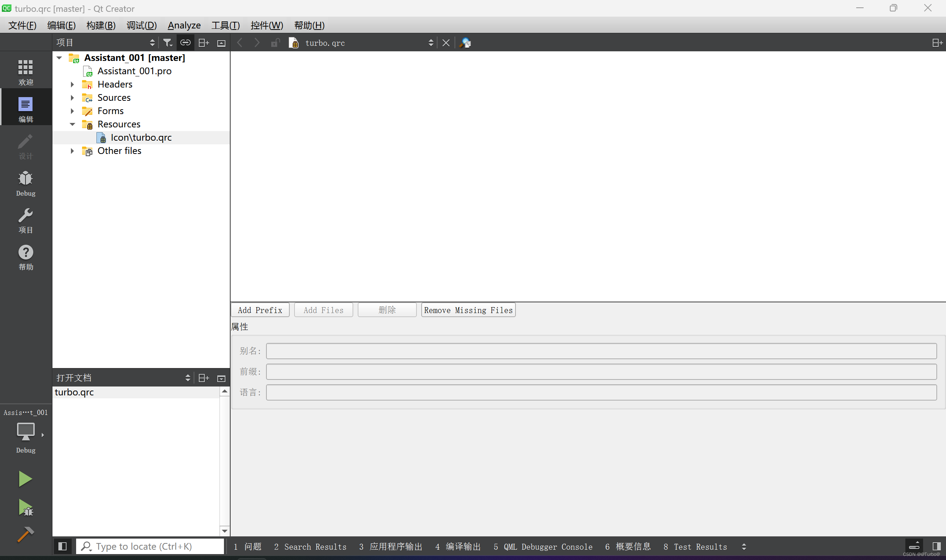
Task: Click the filter tree icon in projects pane
Action: point(168,42)
